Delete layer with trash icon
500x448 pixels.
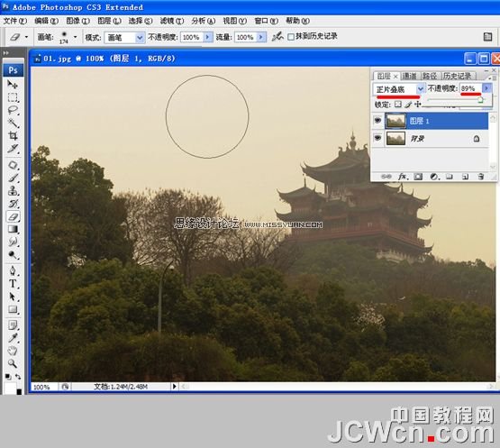481,177
